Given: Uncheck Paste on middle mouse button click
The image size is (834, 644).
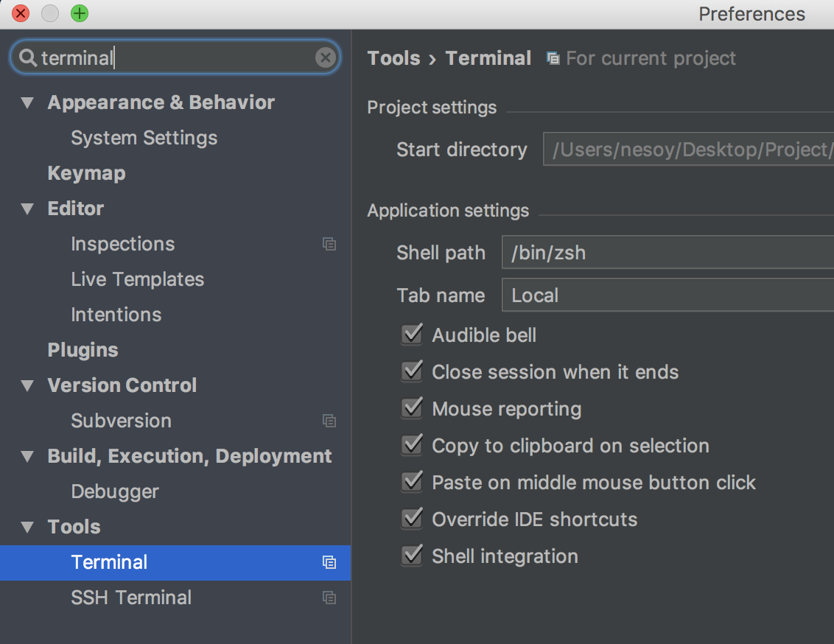Looking at the screenshot, I should point(412,482).
